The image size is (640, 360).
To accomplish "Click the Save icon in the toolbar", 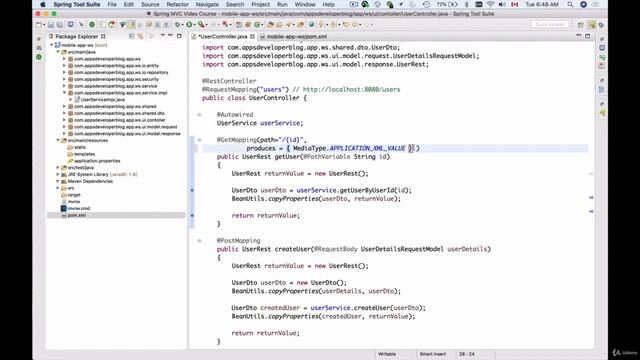I will pos(51,25).
